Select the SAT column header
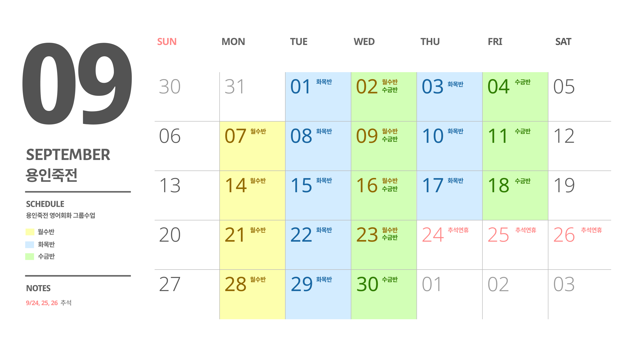This screenshot has width=644, height=339. click(x=563, y=42)
